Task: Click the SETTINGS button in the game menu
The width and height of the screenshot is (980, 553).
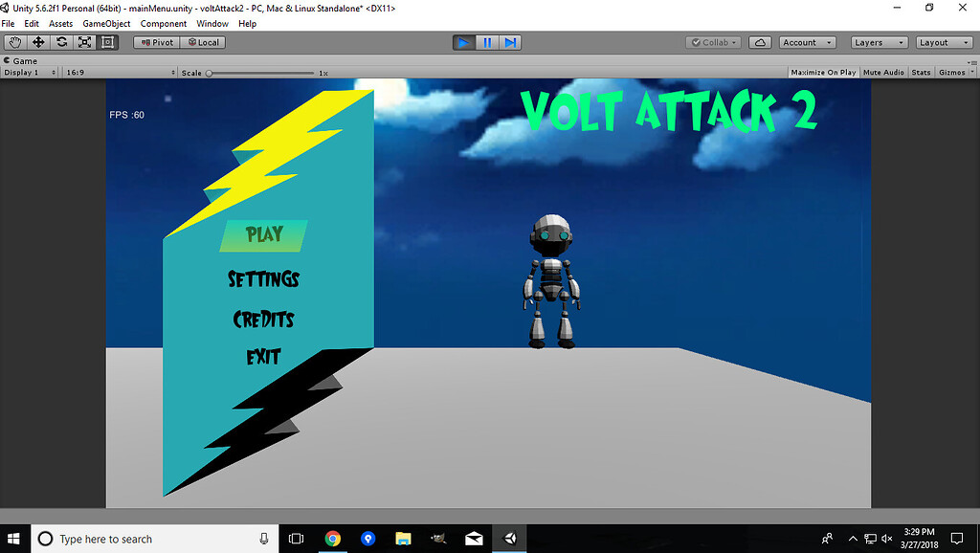Action: pos(263,279)
